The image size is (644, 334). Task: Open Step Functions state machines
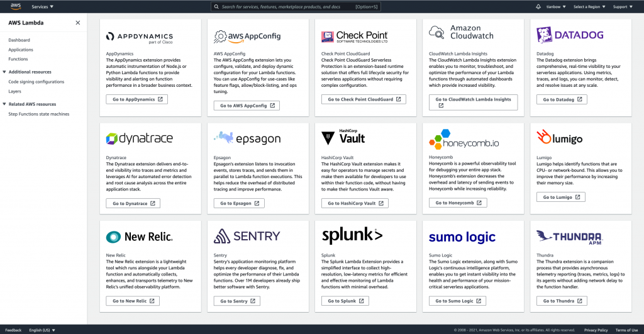coord(38,114)
